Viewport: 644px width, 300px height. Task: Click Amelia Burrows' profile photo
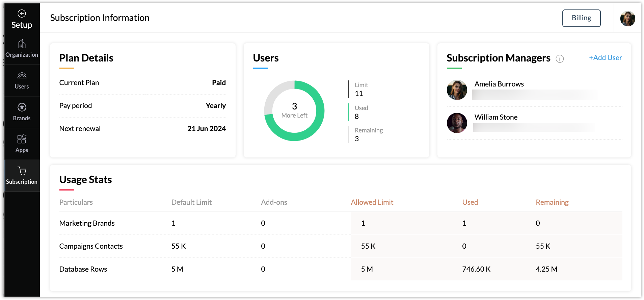(457, 90)
